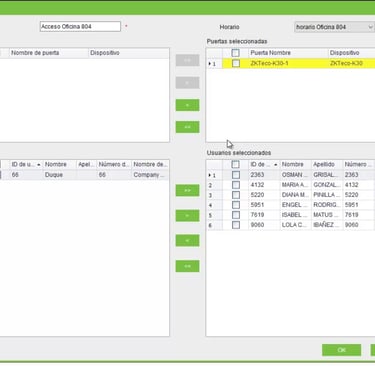This screenshot has width=375, height=366.
Task: Toggle select-all checkbox in Puertas seleccionadas header
Action: (235, 53)
